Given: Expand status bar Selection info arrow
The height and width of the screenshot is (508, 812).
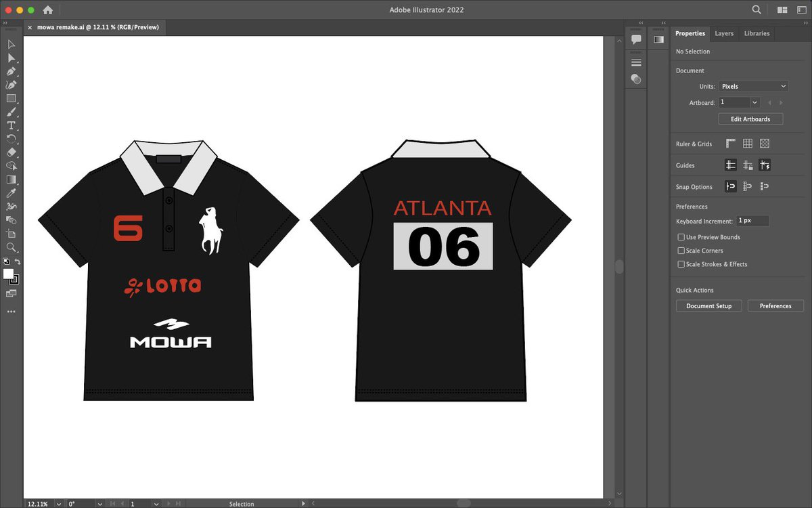Looking at the screenshot, I should [304, 503].
